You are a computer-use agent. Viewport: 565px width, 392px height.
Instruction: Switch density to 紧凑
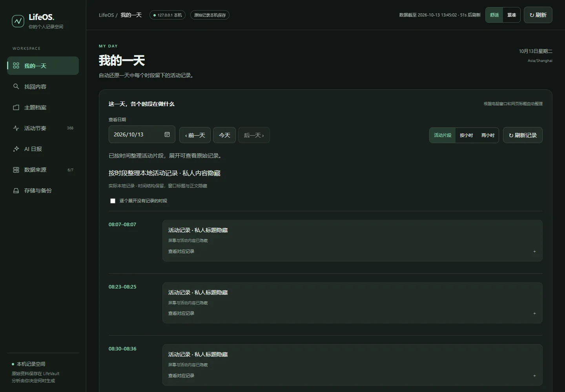click(x=512, y=15)
